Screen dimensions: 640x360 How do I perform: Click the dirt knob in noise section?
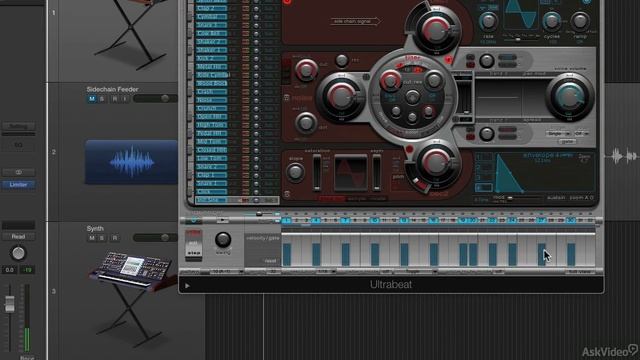305,123
